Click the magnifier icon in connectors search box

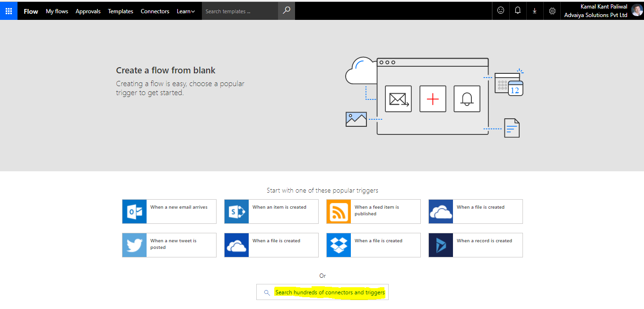pos(267,292)
